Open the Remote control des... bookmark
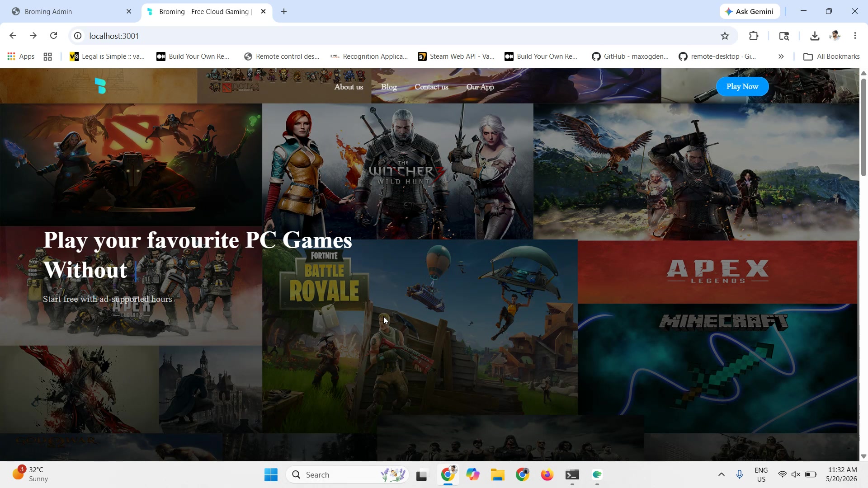 pyautogui.click(x=282, y=56)
